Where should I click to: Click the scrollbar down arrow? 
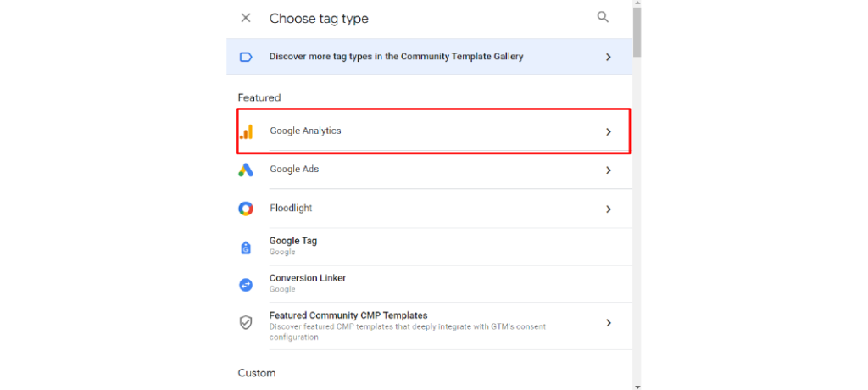pyautogui.click(x=637, y=386)
